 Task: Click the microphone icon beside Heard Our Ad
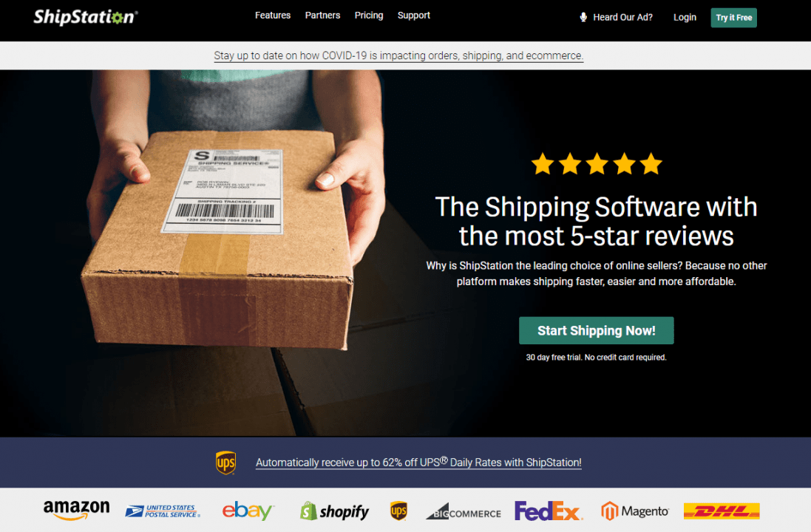583,17
